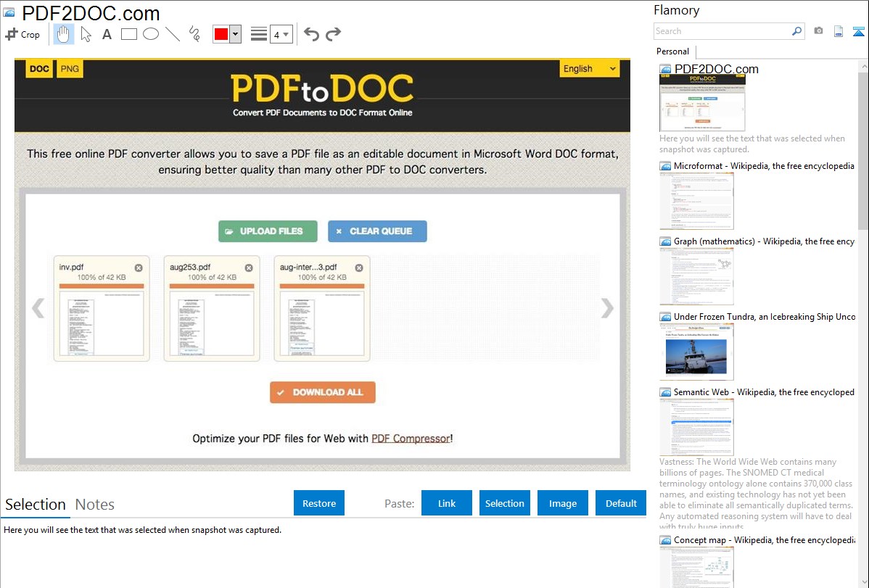
Task: Click the Paste Selection button
Action: coord(505,503)
